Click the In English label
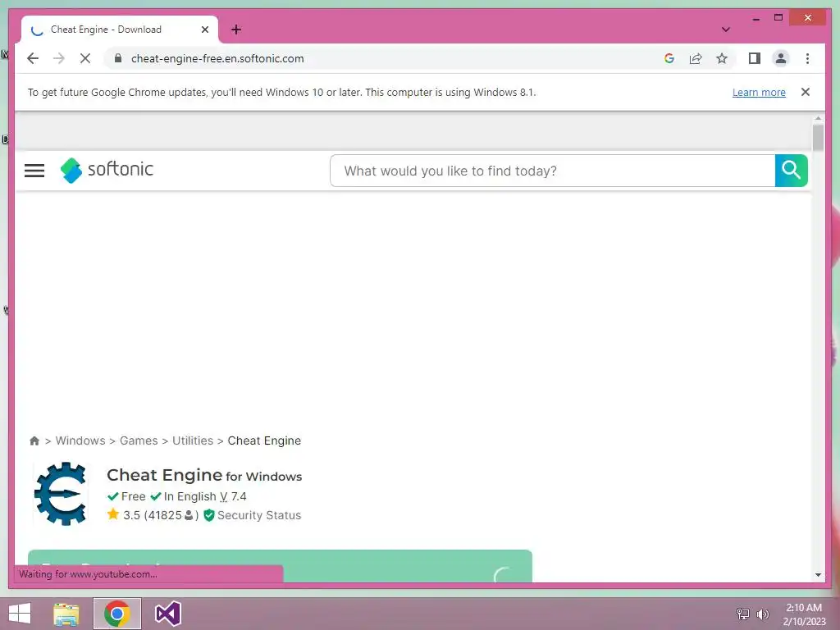This screenshot has height=630, width=840. pyautogui.click(x=189, y=496)
